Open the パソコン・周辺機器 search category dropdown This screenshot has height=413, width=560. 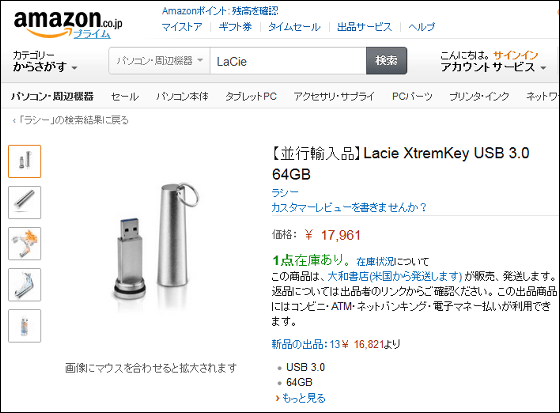160,61
